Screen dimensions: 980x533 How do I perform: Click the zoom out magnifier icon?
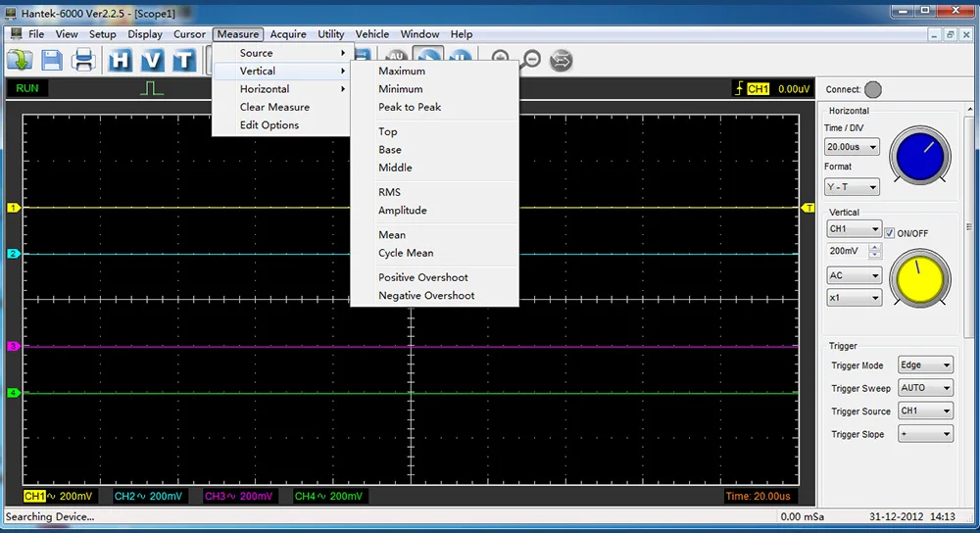click(x=531, y=59)
